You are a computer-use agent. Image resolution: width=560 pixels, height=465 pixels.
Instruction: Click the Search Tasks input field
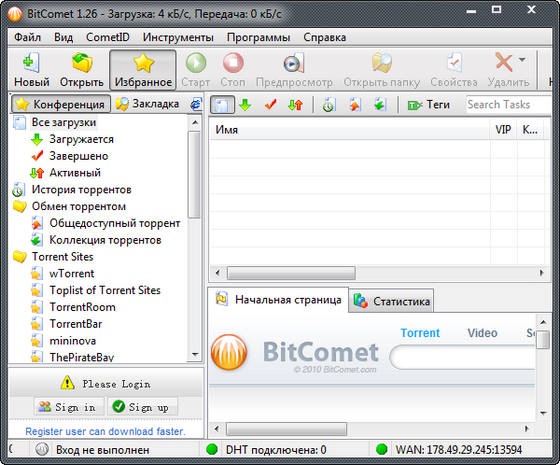pos(509,105)
